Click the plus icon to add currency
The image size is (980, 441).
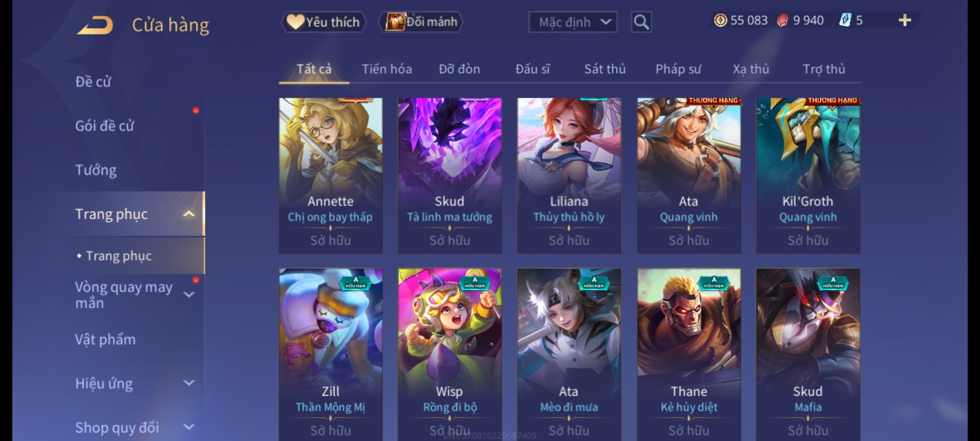(x=905, y=20)
